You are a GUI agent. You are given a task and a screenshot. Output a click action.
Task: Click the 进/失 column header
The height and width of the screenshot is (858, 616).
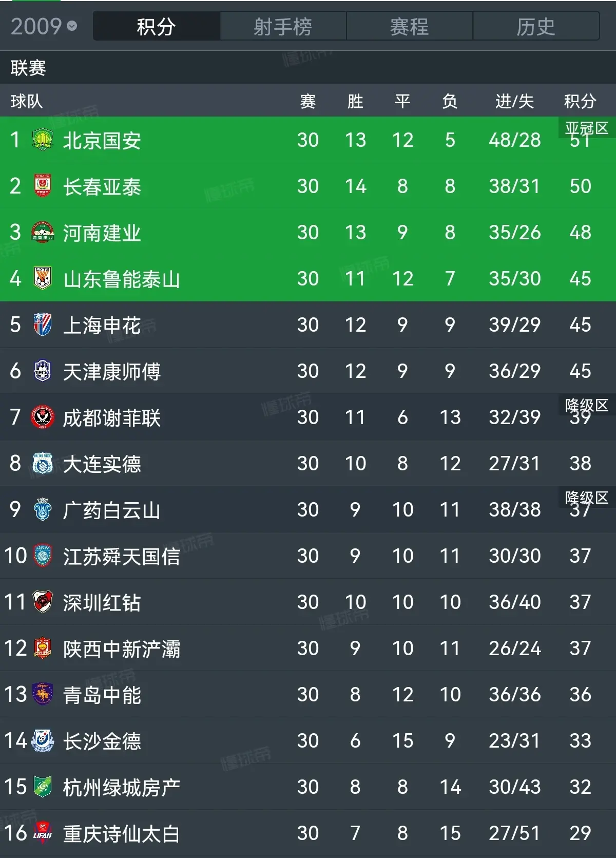click(514, 101)
